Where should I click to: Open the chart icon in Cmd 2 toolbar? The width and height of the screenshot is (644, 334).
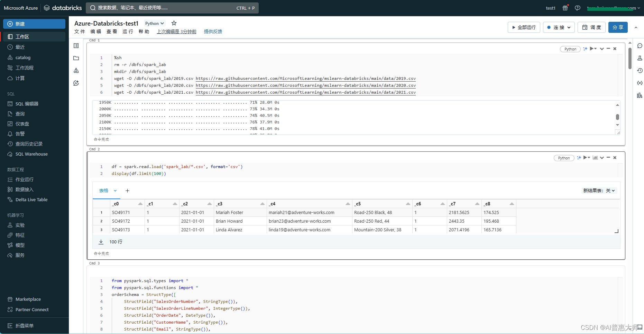[x=595, y=158]
